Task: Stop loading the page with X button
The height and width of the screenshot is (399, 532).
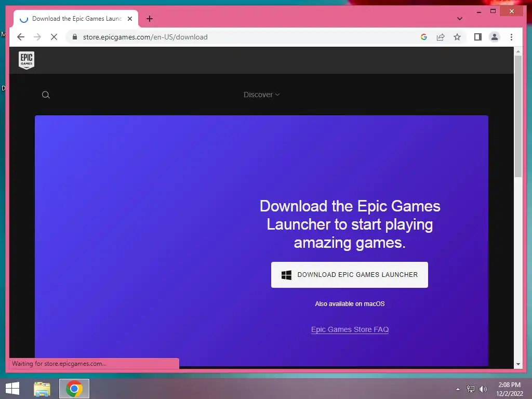Action: pos(54,37)
